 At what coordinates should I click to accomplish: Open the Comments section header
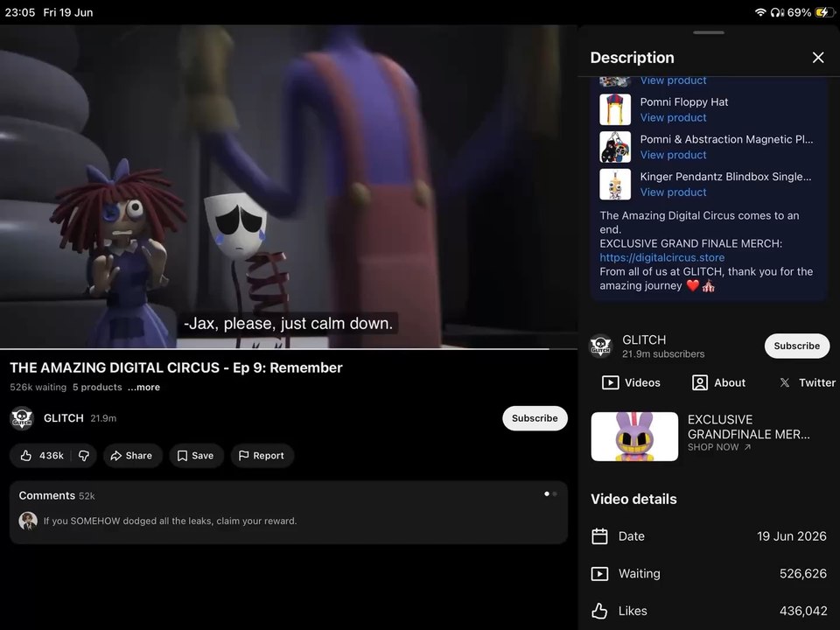click(57, 495)
